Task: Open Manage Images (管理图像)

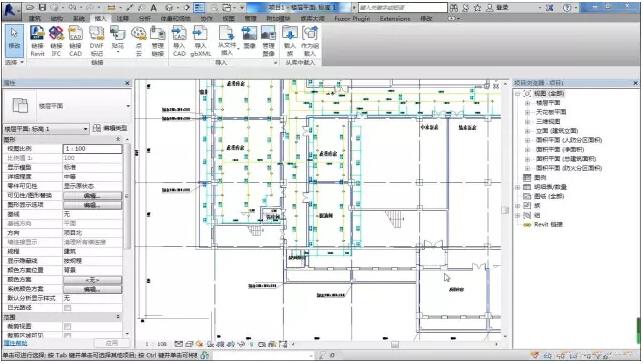Action: pos(268,41)
